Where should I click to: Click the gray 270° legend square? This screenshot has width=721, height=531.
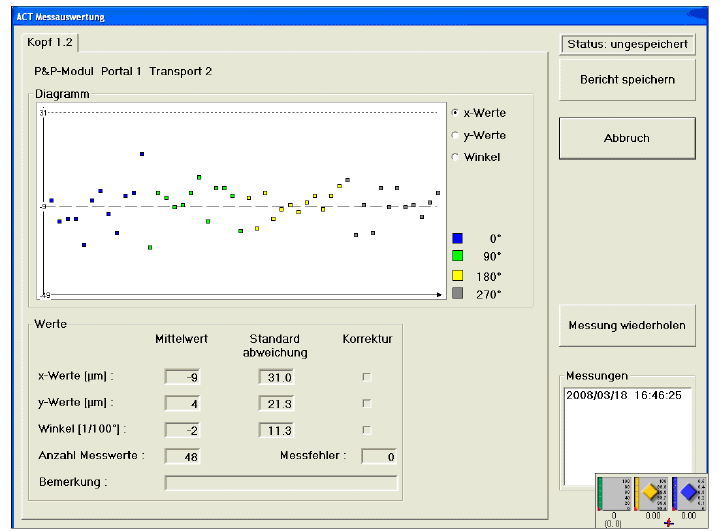coord(458,293)
